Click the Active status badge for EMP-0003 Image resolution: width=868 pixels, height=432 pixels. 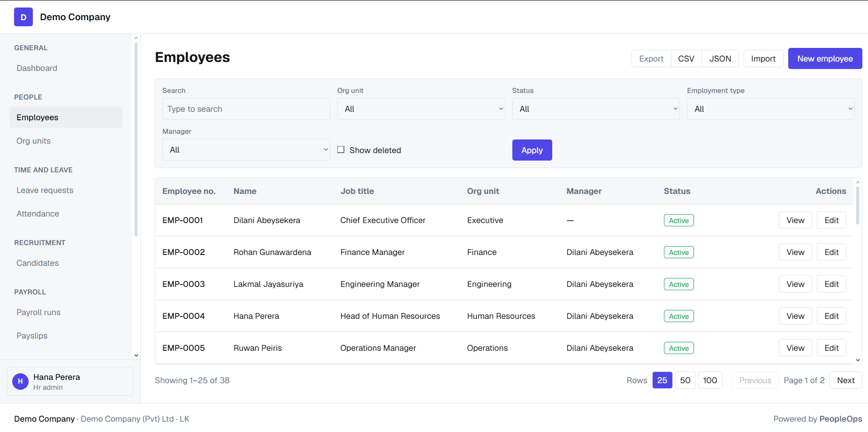pos(679,284)
